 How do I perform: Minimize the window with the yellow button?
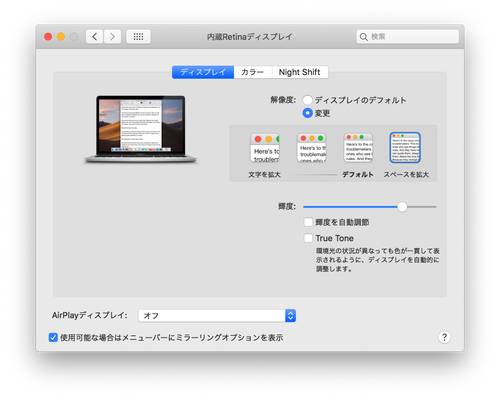pos(61,37)
